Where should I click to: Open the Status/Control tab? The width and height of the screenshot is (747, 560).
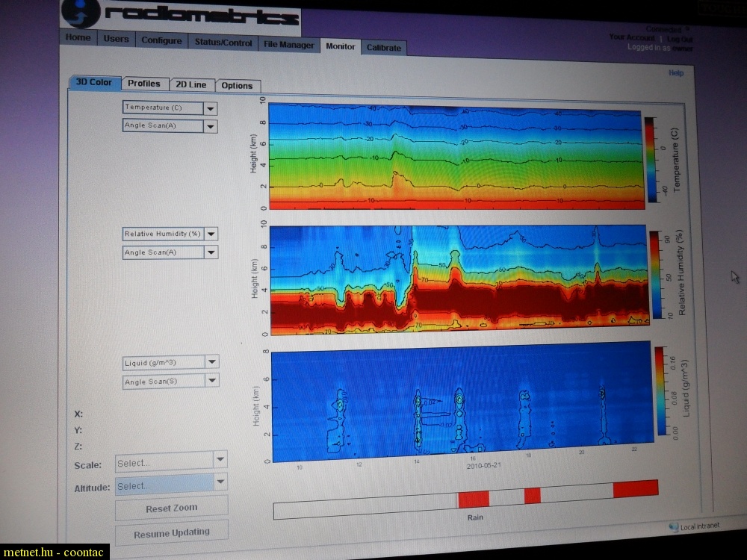point(223,43)
